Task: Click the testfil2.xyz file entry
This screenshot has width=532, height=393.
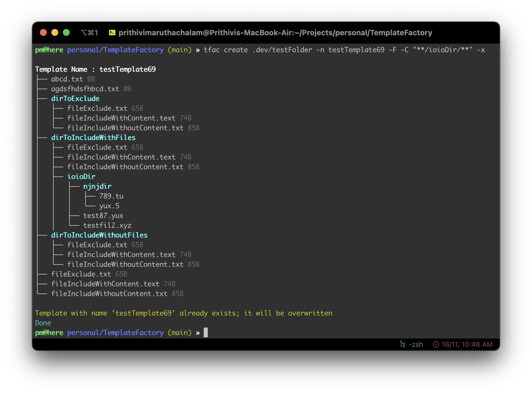Action: coord(107,225)
